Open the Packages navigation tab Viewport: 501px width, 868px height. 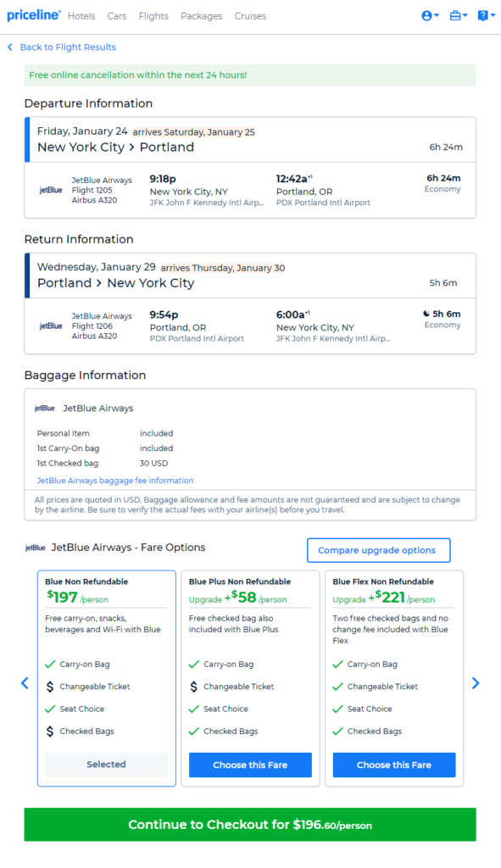(202, 16)
